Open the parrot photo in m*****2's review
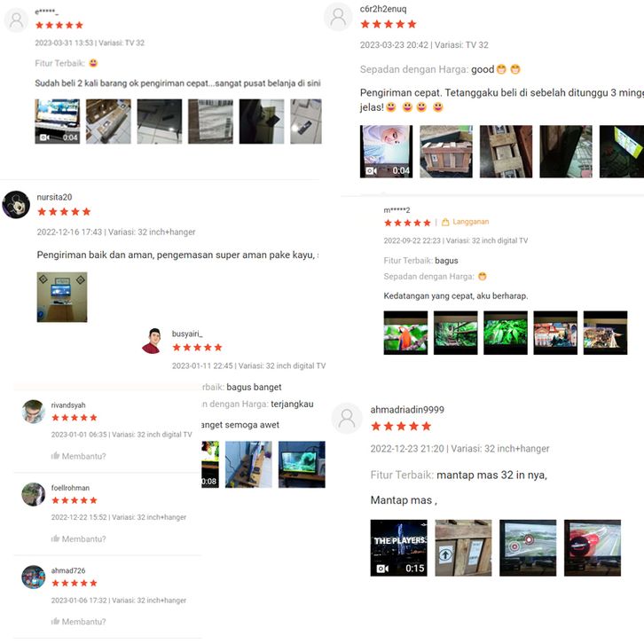The width and height of the screenshot is (644, 644). coord(405,333)
